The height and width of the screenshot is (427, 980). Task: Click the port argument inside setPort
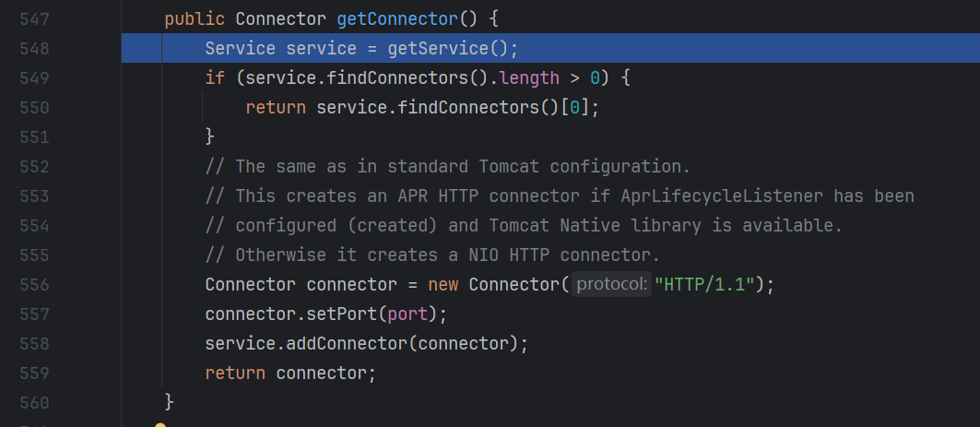407,314
